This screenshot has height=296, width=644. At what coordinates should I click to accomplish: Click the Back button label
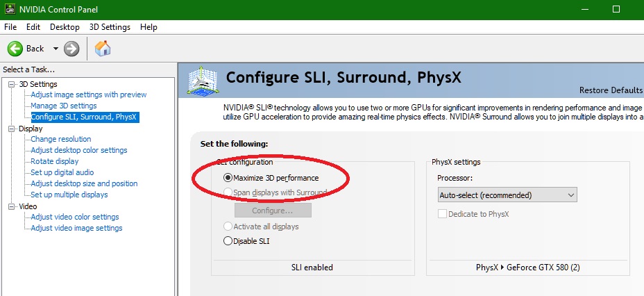click(x=35, y=49)
